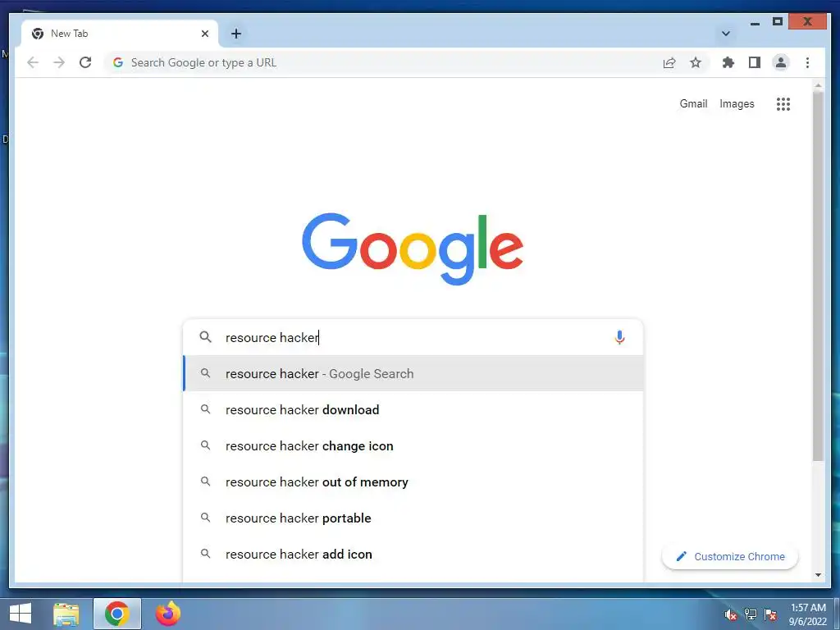Choose the resource hacker - Google Search suggestion
Viewport: 840px width, 630px height.
413,373
